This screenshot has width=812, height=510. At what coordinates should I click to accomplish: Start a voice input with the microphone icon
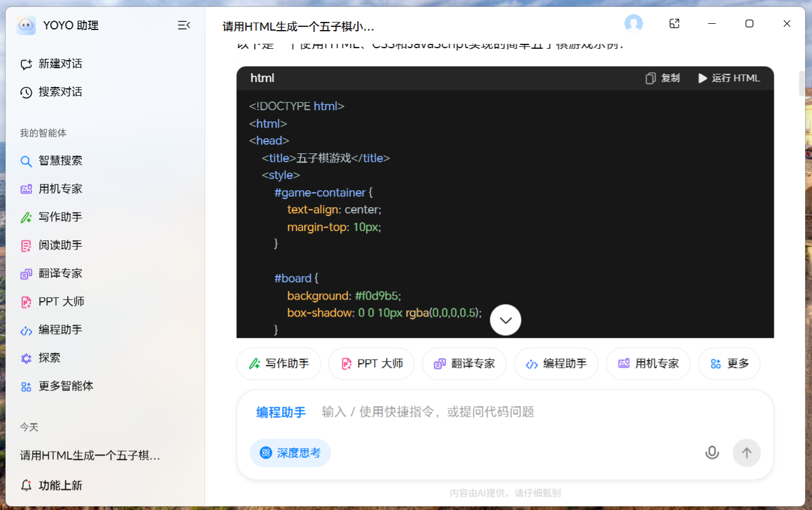(x=712, y=452)
